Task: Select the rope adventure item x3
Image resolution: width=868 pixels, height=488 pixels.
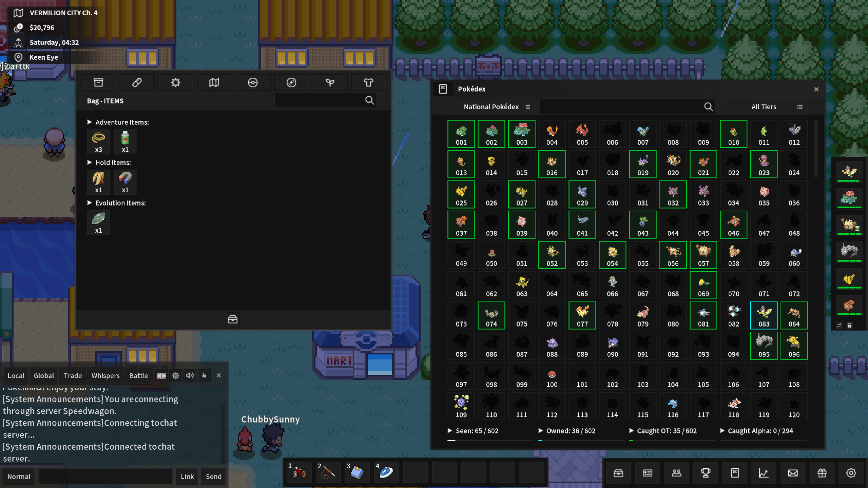Action: coord(98,141)
